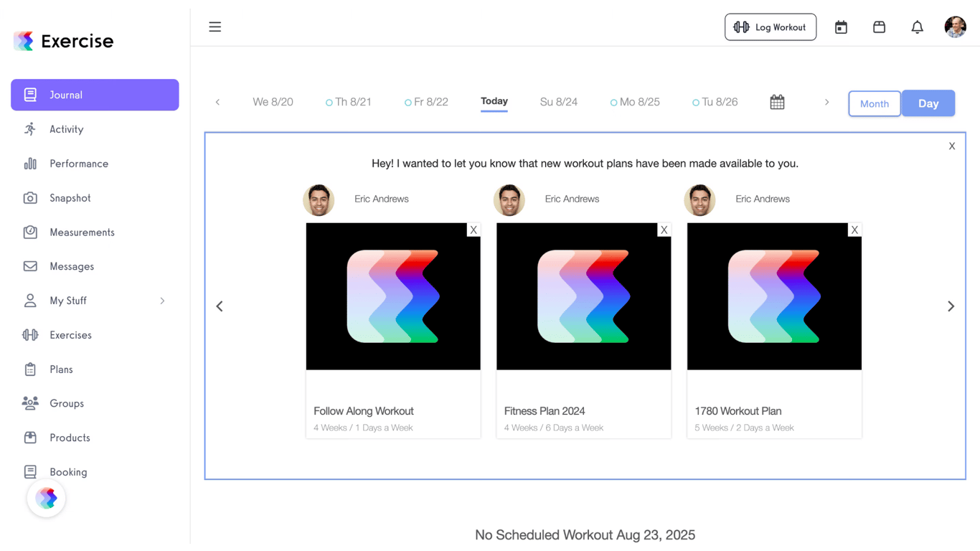The height and width of the screenshot is (551, 980).
Task: Click the Groups people icon
Action: click(x=30, y=403)
